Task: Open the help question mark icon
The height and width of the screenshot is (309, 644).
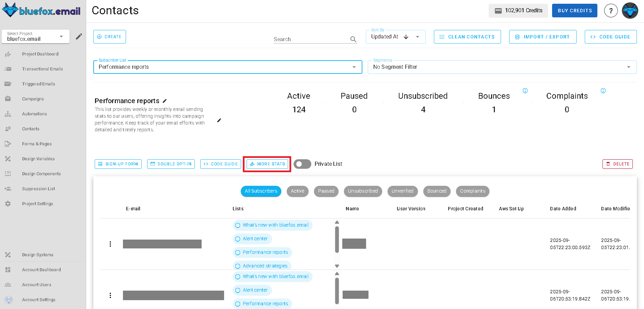Action: click(611, 11)
